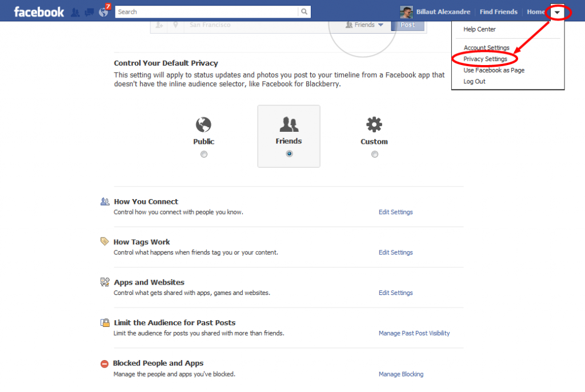
Task: Click the Post button
Action: (x=408, y=25)
